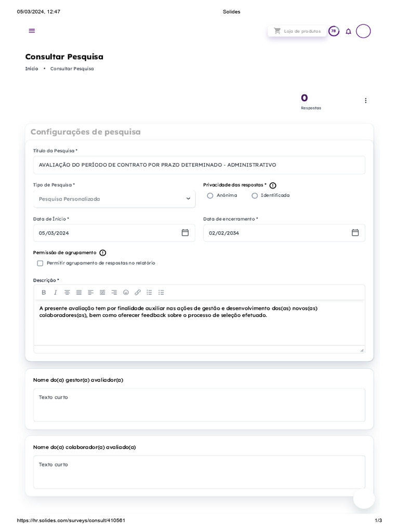Screen dimensions: 399x532
Task: Open Loja de produtos
Action: [x=297, y=31]
